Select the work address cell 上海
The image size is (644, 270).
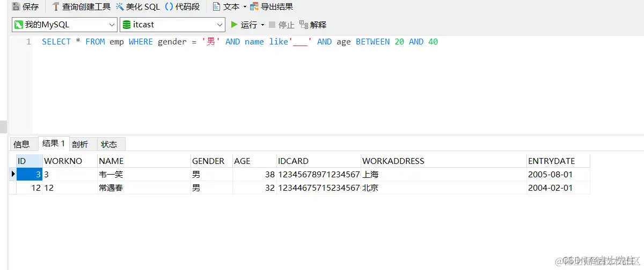pos(444,174)
